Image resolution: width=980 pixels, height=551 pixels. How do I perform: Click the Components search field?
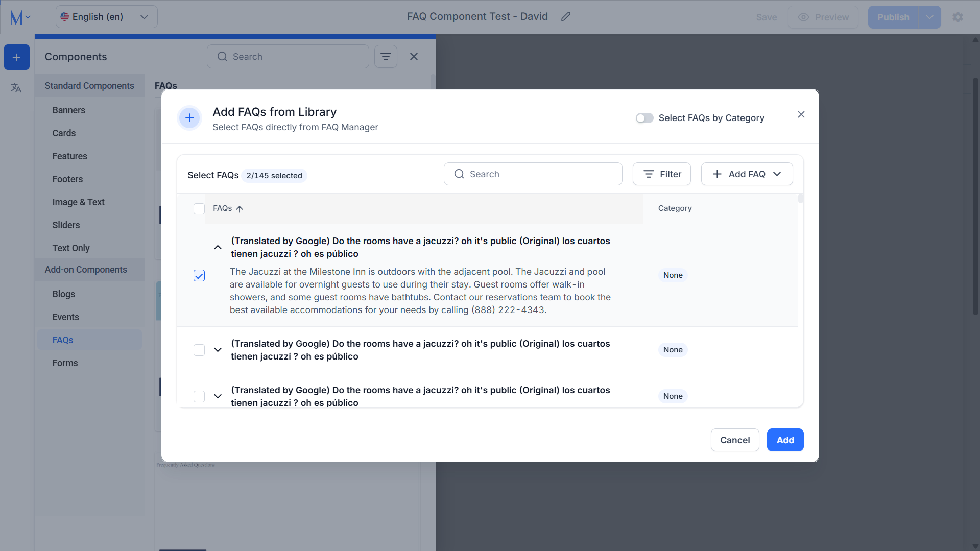coord(288,57)
